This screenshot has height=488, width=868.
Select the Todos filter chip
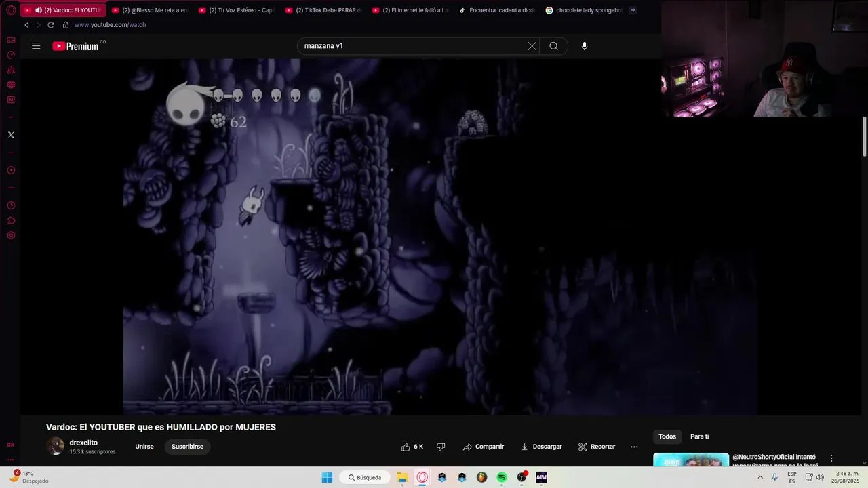coord(667,436)
